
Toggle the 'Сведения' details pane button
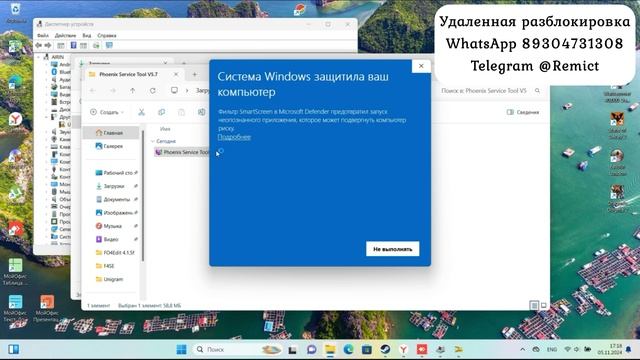point(523,112)
